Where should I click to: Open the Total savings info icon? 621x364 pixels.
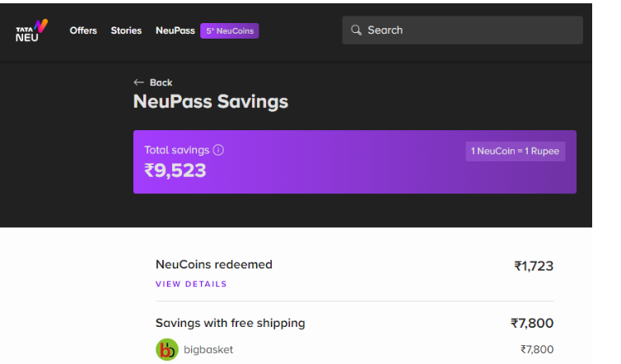tap(218, 150)
